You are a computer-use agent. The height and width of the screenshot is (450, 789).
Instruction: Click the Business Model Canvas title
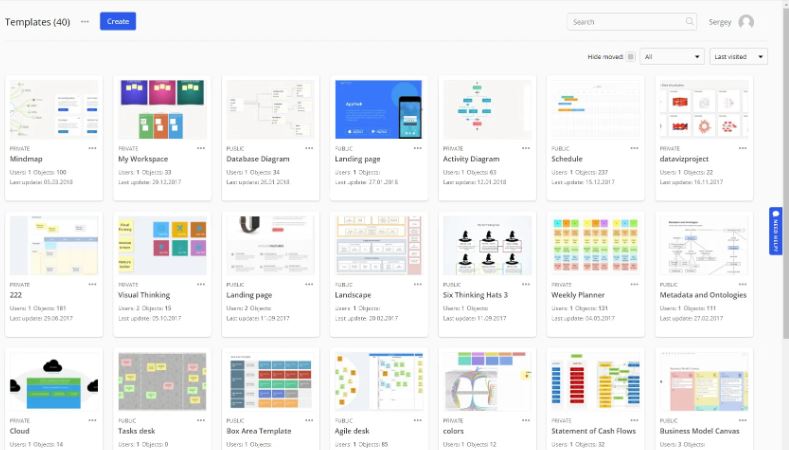(x=699, y=431)
